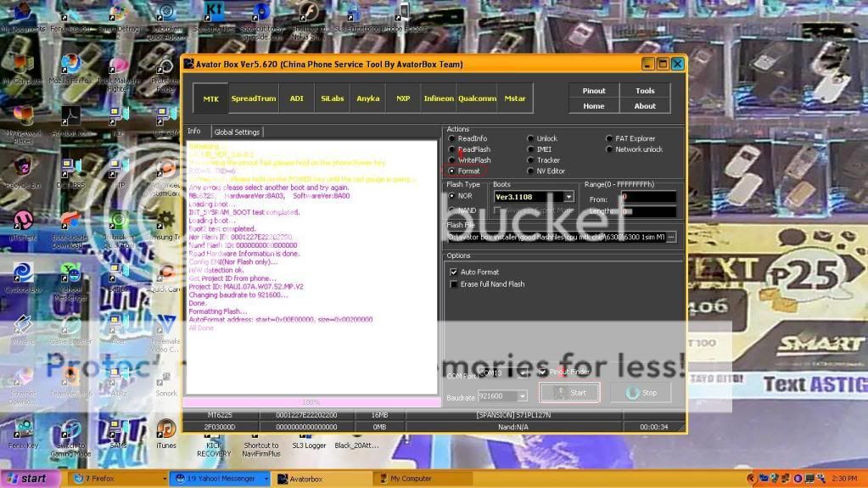The height and width of the screenshot is (488, 868).
Task: Switch to the SpreadTrum platform tab
Action: point(253,98)
